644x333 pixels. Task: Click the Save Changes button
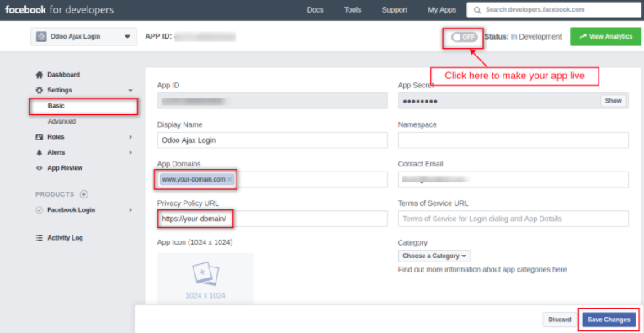[609, 320]
